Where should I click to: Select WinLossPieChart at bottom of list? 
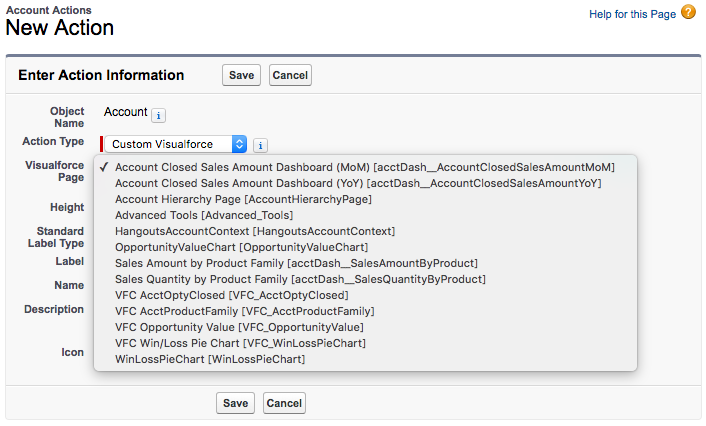click(x=210, y=359)
